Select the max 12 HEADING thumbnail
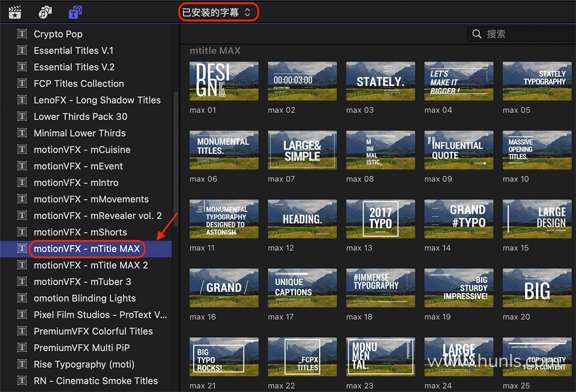Viewport: 576px width, 392px height. pos(302,219)
